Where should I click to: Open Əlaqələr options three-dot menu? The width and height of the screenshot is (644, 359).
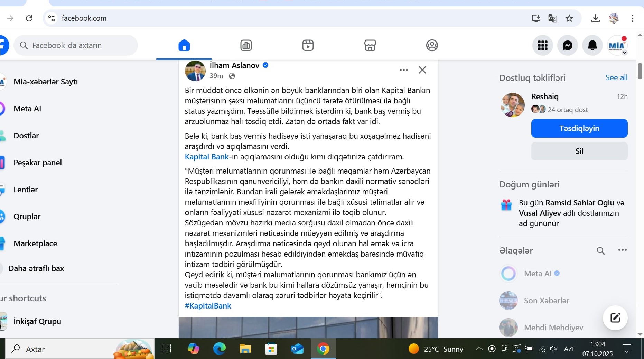(622, 250)
